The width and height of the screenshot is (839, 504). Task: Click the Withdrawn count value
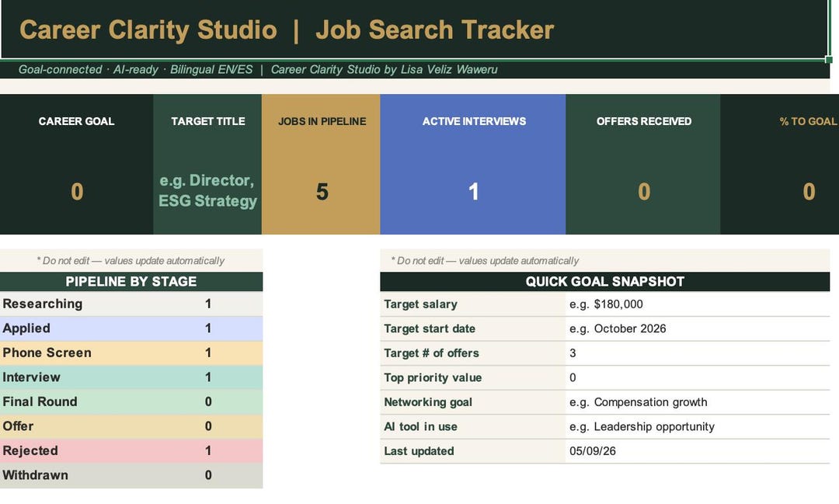click(208, 475)
